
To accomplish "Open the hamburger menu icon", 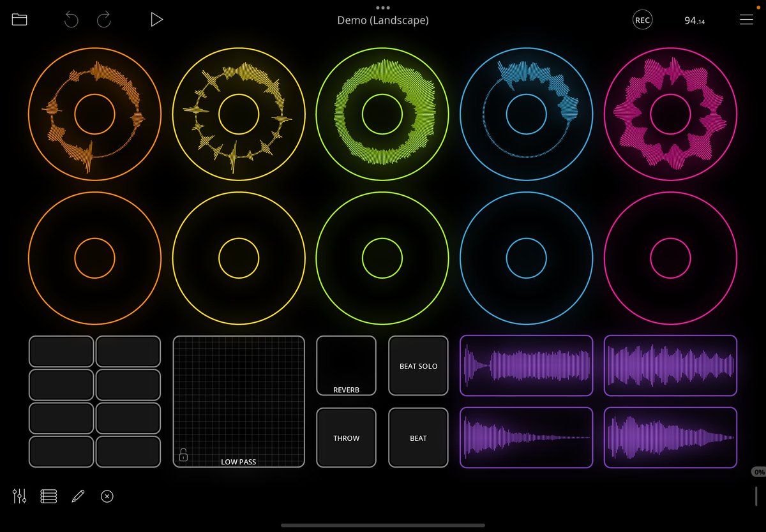I will 746,20.
